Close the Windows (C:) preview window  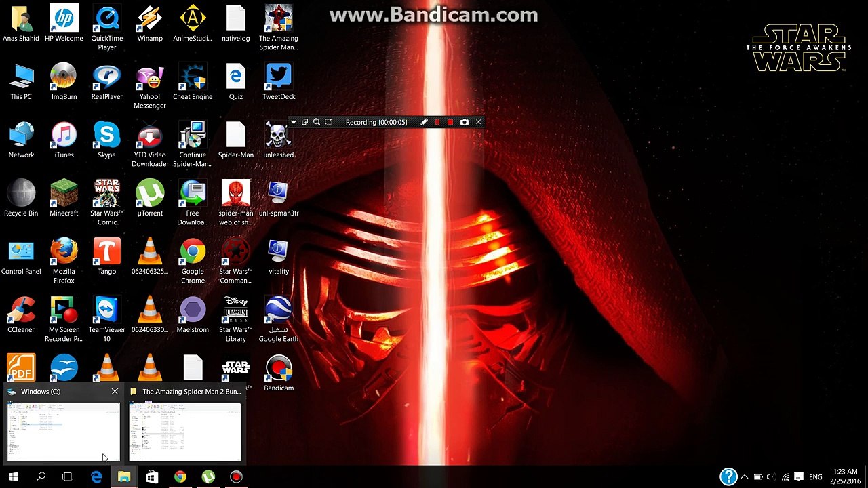[115, 392]
